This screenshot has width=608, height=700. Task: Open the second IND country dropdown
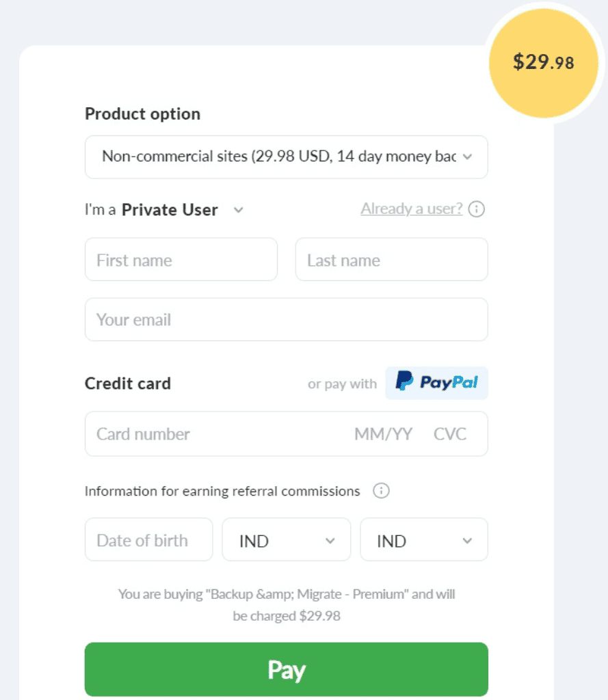pyautogui.click(x=424, y=539)
